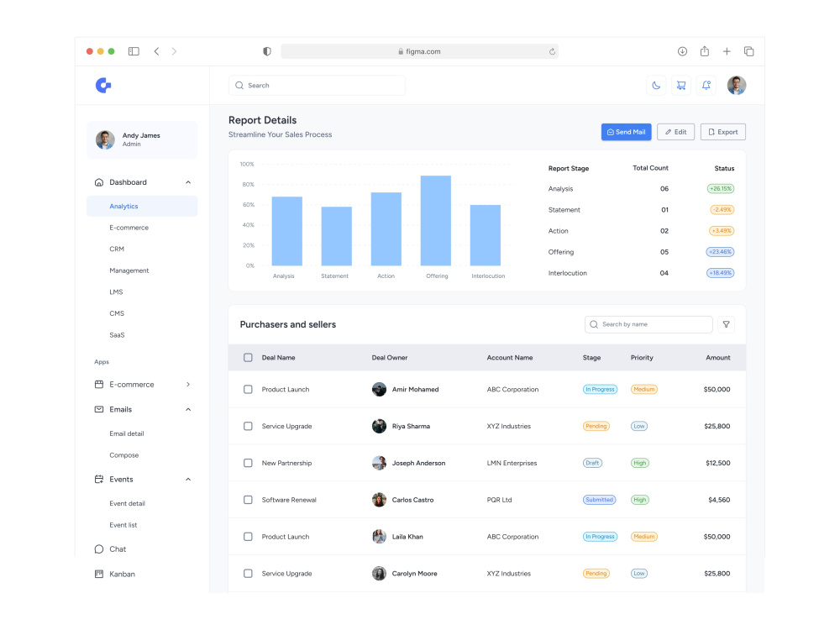Viewport: 840px width, 630px height.
Task: Click the Send Mail button
Action: pos(627,132)
